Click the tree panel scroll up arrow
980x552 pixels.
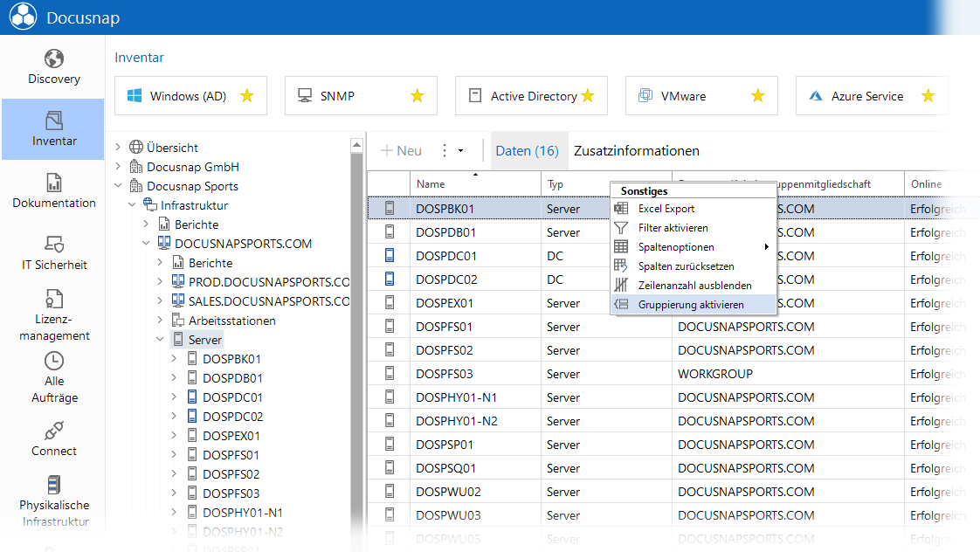pos(357,145)
